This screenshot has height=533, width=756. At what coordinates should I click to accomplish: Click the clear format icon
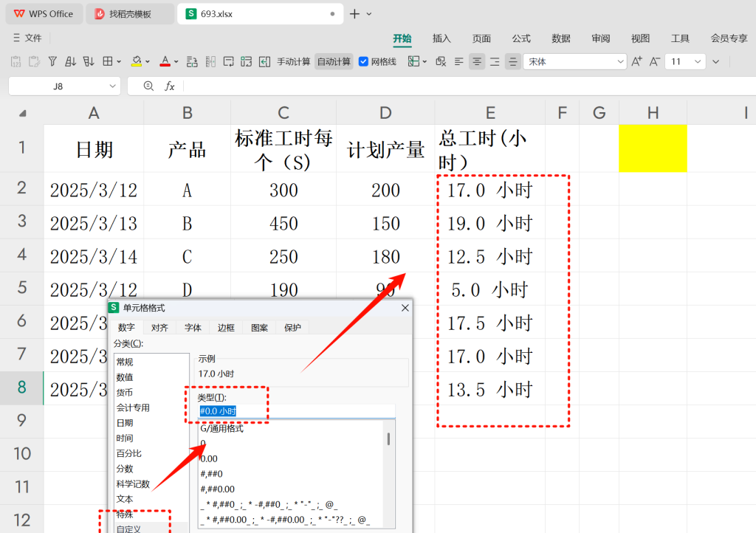tap(441, 62)
